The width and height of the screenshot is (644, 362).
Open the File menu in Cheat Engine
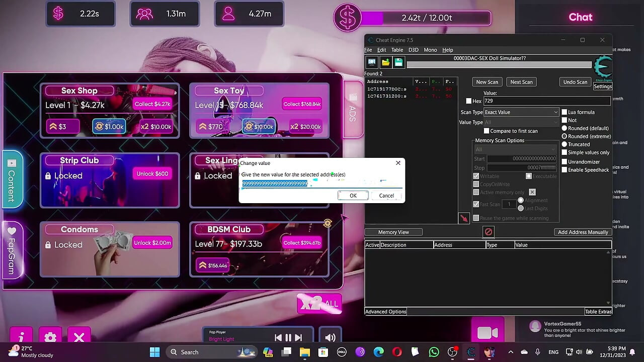(x=368, y=50)
